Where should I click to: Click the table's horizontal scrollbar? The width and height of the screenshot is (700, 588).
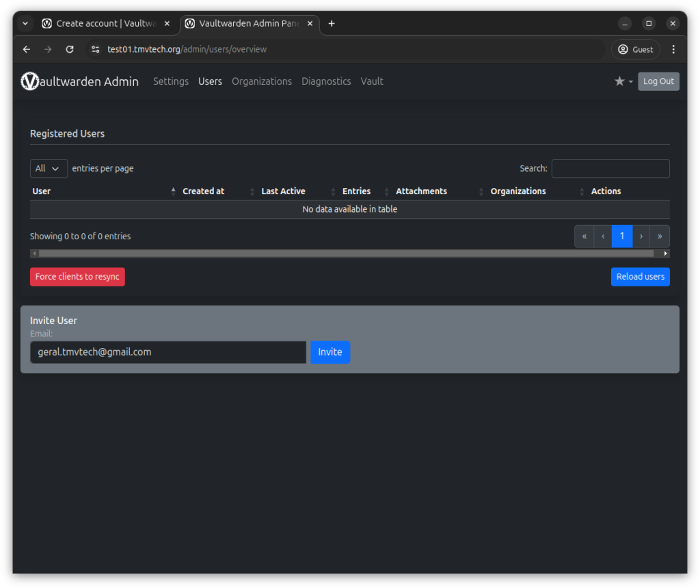pos(349,254)
